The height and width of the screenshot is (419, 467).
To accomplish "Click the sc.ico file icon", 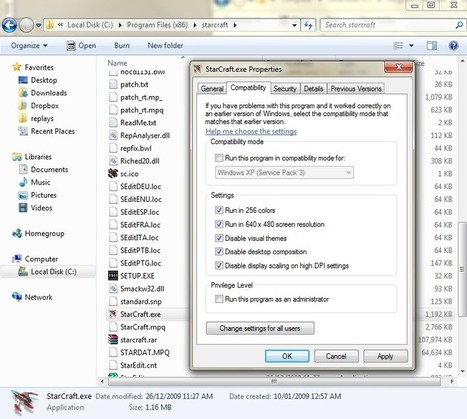I will click(113, 173).
